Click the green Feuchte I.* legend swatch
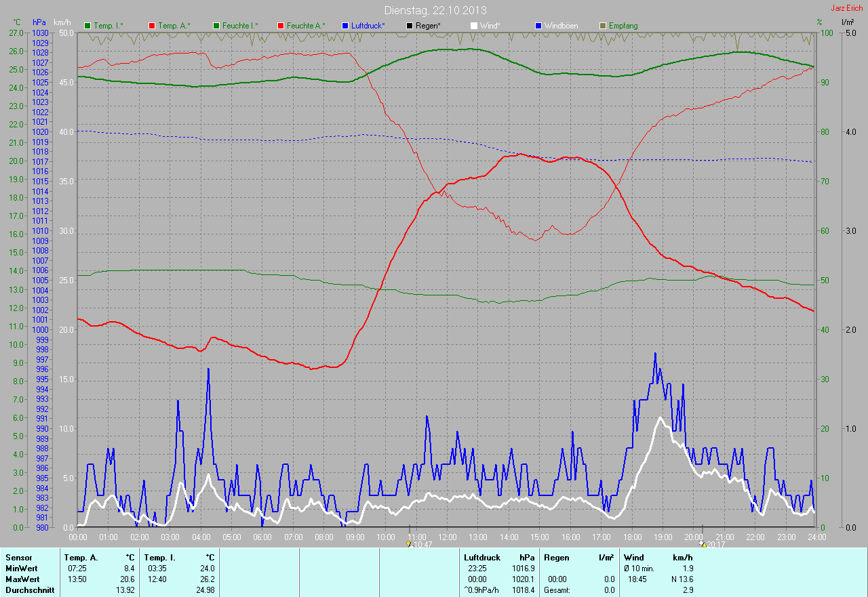Viewport: 868px width, 597px height. (x=216, y=26)
